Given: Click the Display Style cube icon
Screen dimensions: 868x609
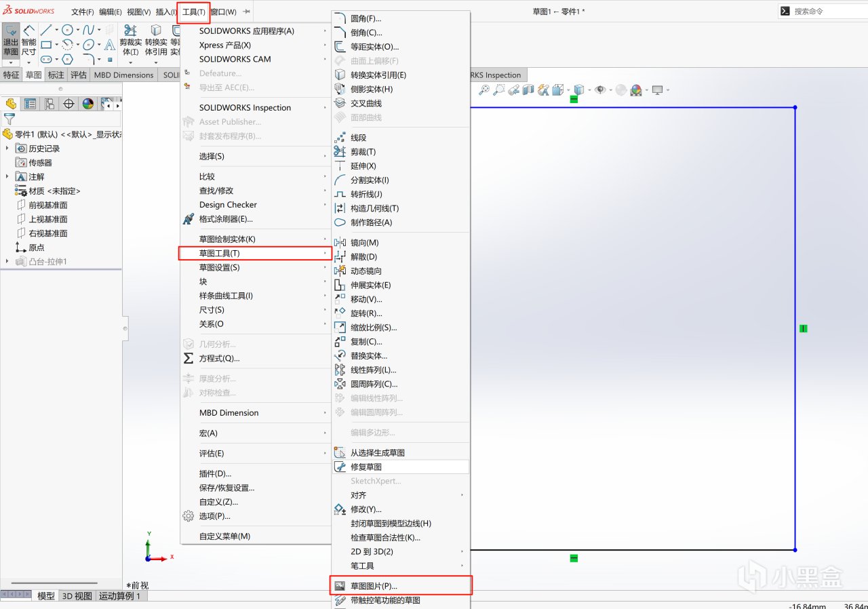Looking at the screenshot, I should click(578, 90).
